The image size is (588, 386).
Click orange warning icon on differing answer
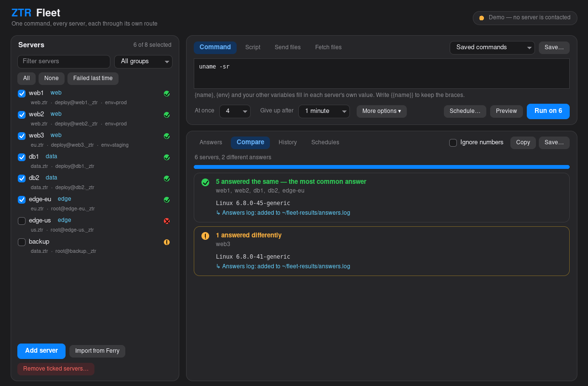(205, 235)
